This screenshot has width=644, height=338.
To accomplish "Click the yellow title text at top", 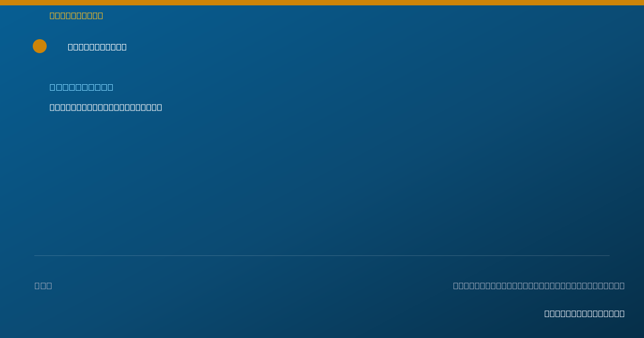I will coord(76,16).
